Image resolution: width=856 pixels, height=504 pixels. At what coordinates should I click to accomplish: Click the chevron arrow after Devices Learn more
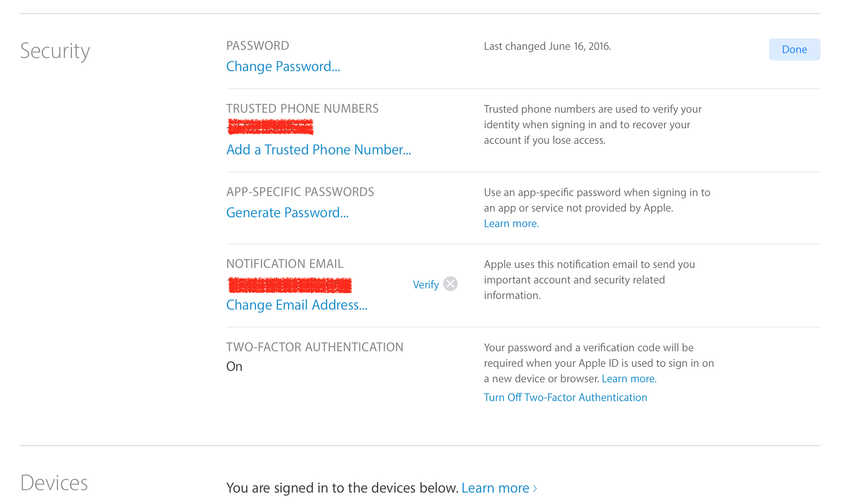tap(535, 488)
